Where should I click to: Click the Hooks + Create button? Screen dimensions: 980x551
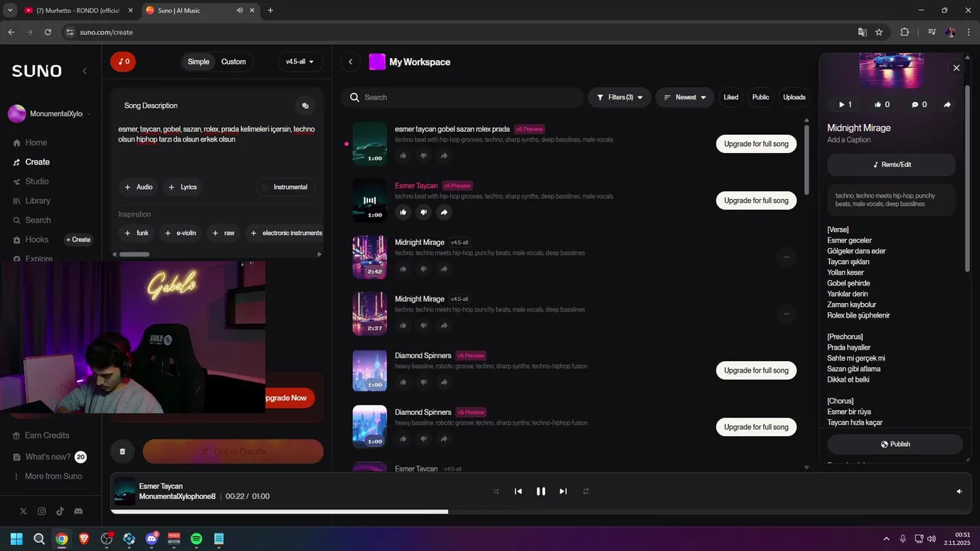click(x=78, y=240)
